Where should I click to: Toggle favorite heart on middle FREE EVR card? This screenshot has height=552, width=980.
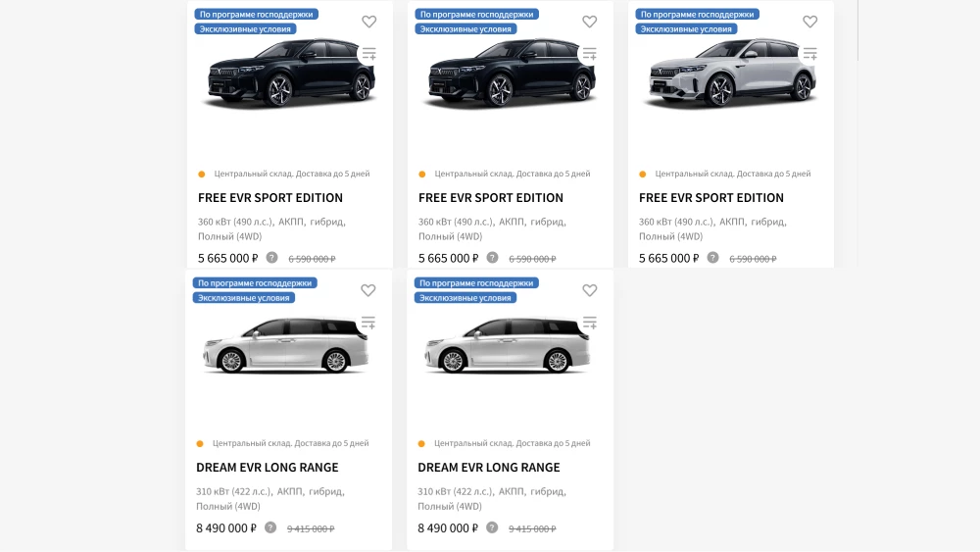589,22
